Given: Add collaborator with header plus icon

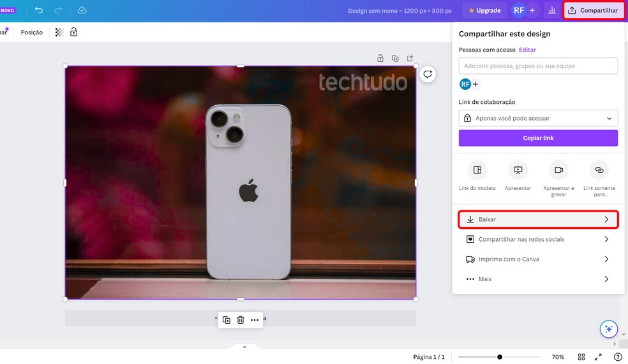Looking at the screenshot, I should tap(532, 10).
